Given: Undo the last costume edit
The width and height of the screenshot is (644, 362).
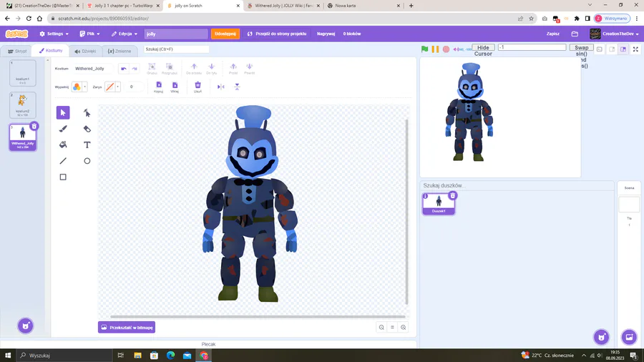Looking at the screenshot, I should coord(124,69).
